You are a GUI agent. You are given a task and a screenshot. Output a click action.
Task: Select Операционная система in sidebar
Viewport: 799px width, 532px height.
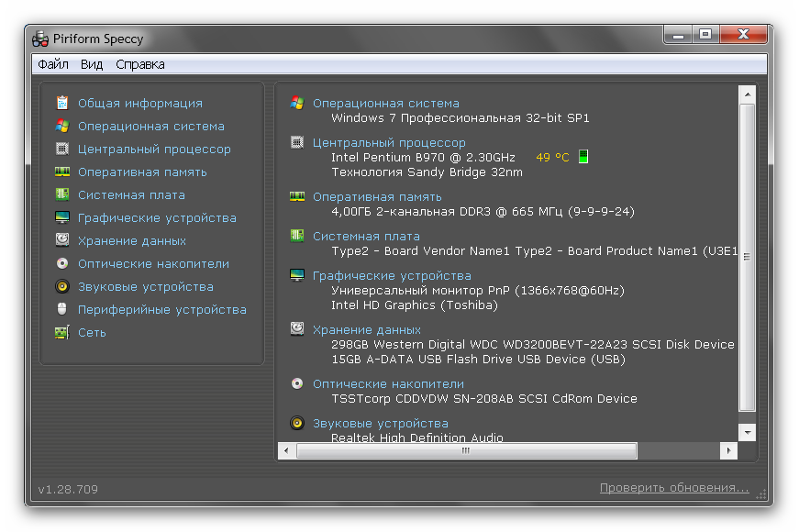tap(150, 127)
